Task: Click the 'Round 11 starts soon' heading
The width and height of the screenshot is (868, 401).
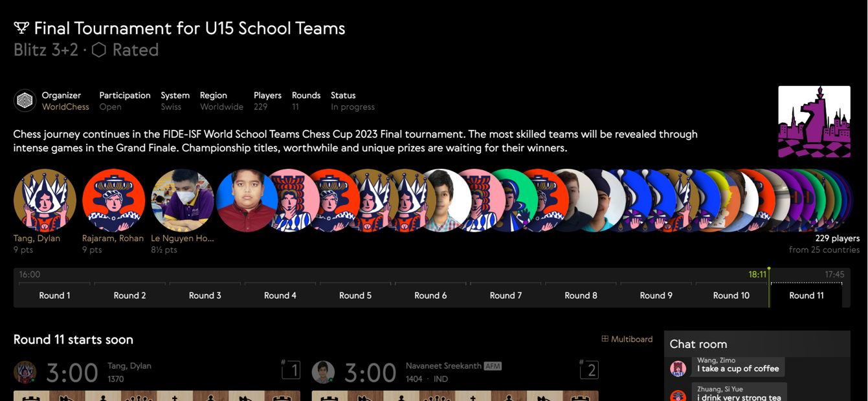Action: pos(73,340)
